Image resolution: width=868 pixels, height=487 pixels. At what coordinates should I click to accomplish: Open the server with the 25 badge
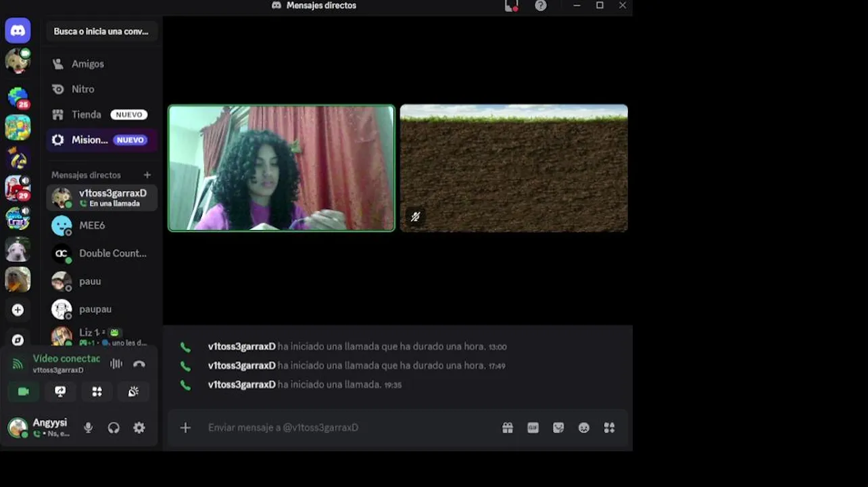[x=18, y=97]
